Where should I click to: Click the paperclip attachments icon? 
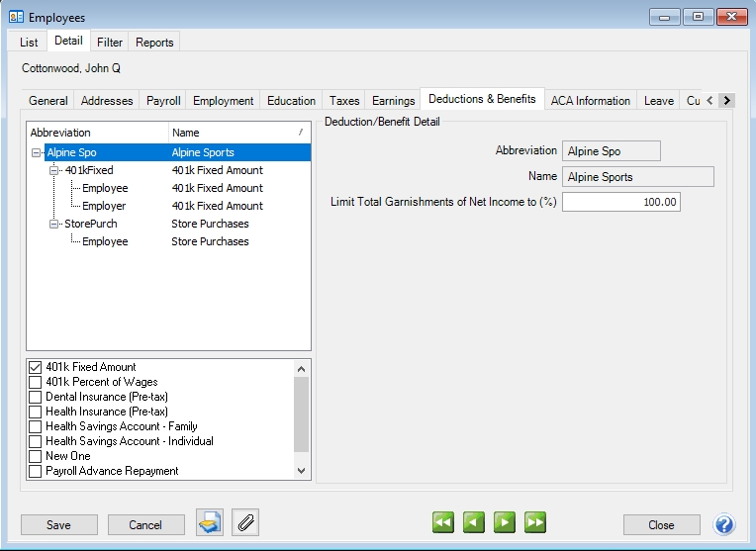point(245,523)
